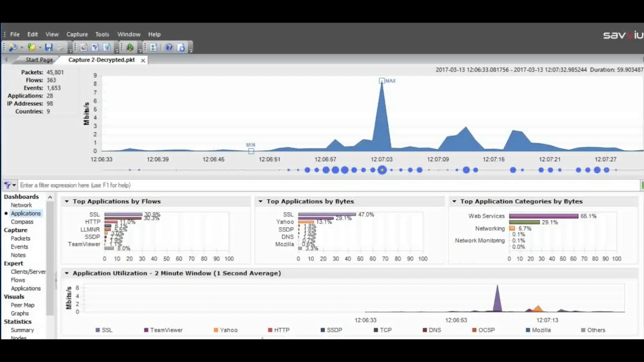The image size is (644, 362).
Task: Close the Capture 2-Decrypted.pkt tab
Action: click(143, 60)
